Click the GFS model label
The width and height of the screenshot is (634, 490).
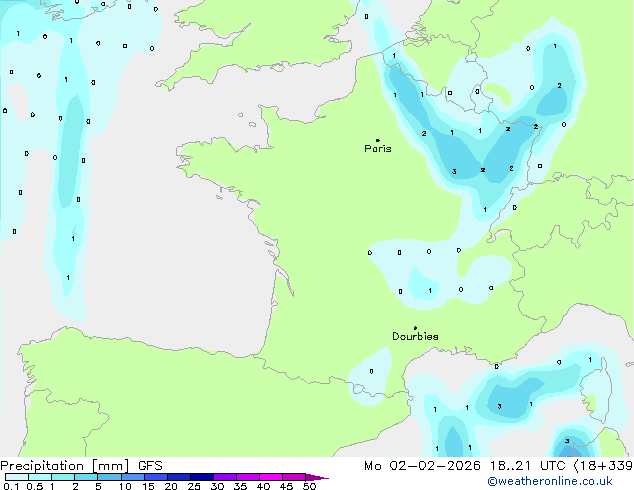click(x=150, y=466)
